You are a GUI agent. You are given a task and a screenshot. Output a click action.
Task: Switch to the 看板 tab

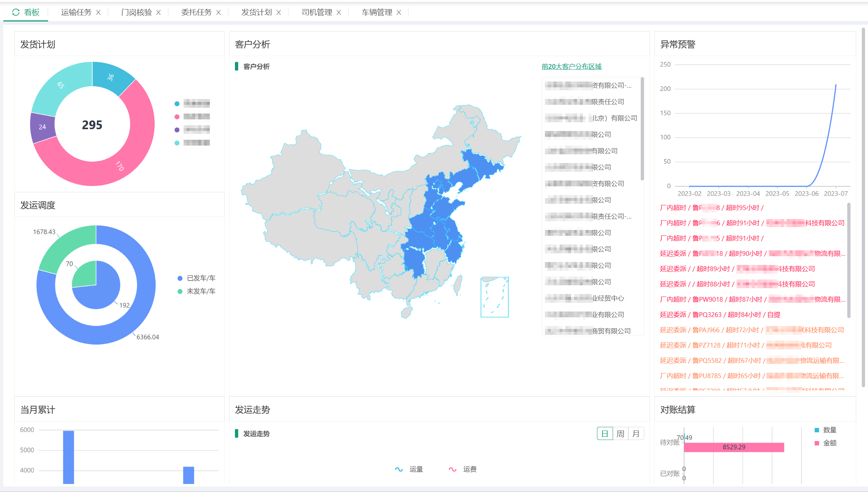coord(31,12)
